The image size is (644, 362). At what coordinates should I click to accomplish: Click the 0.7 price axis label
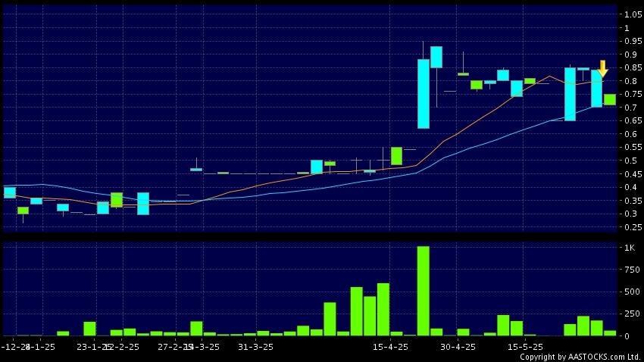coord(630,108)
